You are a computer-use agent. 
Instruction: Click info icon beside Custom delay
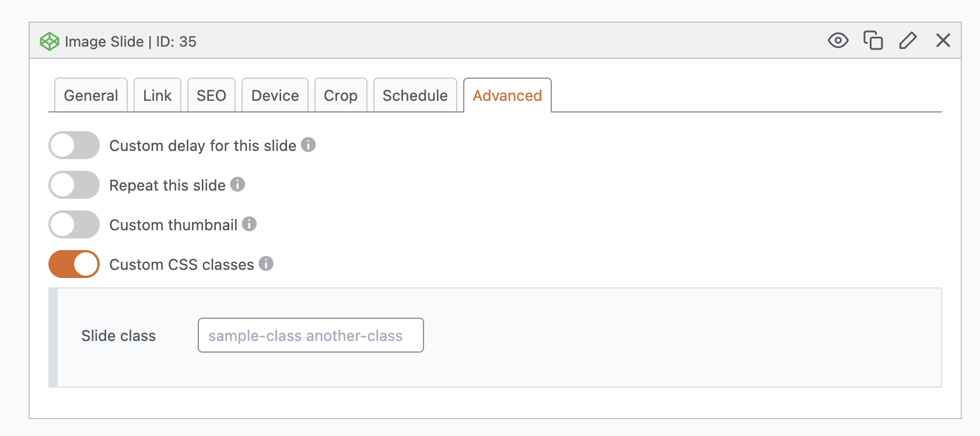(x=309, y=145)
